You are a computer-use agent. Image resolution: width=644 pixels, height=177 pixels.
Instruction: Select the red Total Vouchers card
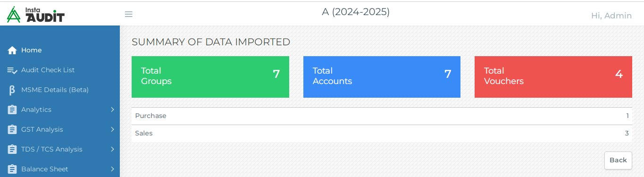553,77
